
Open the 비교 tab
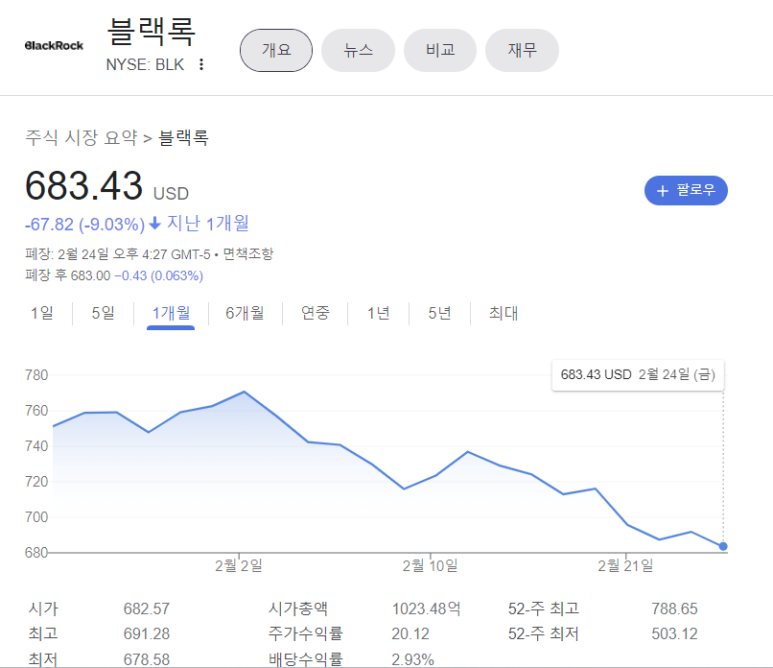[440, 50]
